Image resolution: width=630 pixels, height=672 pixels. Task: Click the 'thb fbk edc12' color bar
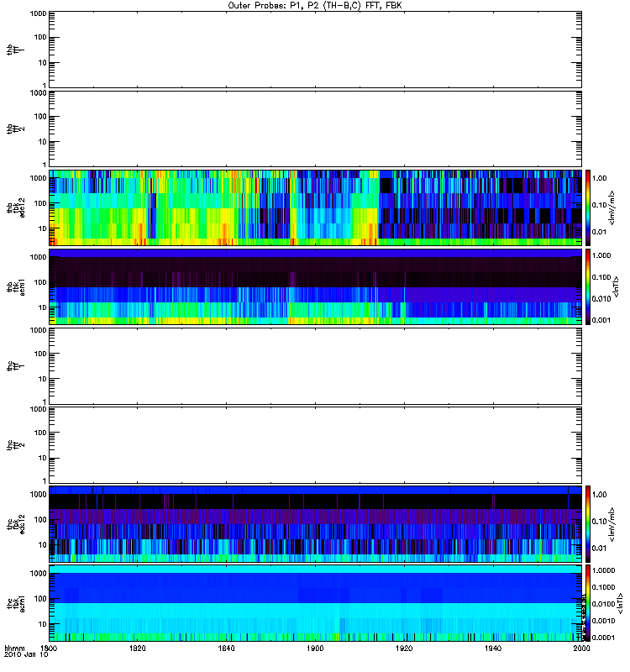tap(588, 207)
